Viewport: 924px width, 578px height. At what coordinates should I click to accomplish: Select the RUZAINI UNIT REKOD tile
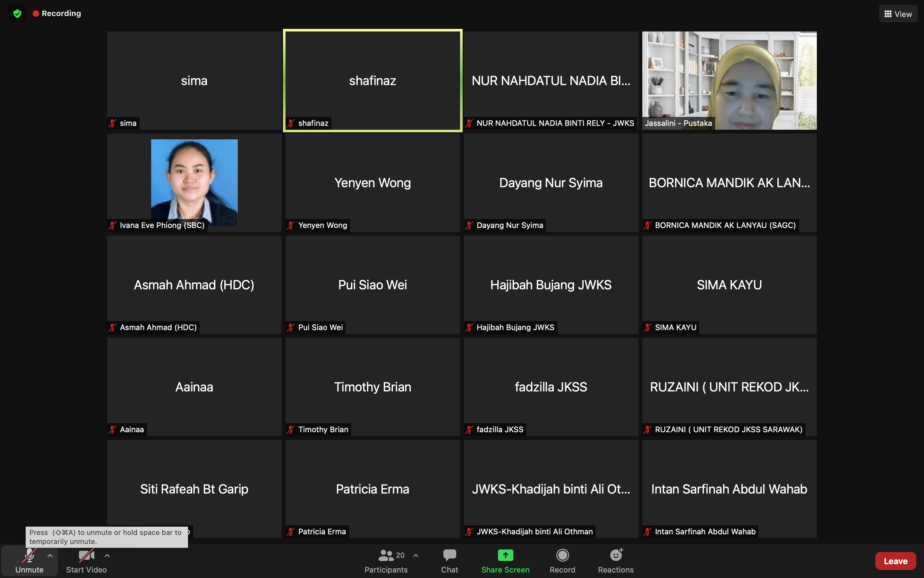tap(729, 387)
